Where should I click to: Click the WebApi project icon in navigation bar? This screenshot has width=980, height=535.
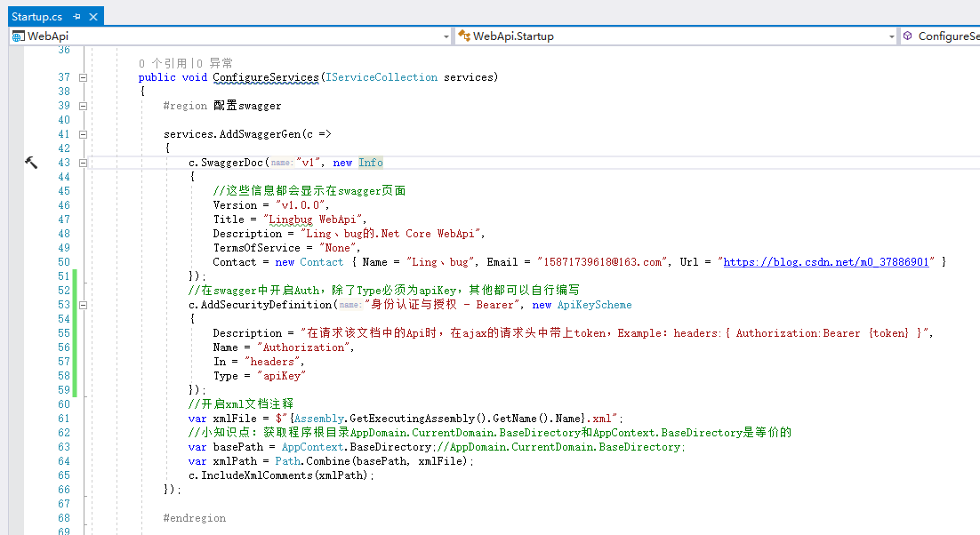click(x=16, y=36)
